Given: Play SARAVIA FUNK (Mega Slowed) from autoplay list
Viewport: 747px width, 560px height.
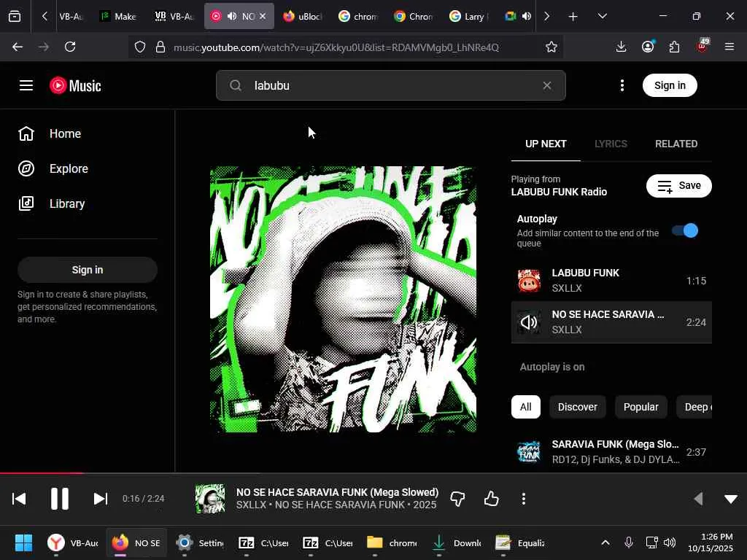Looking at the screenshot, I should tap(611, 452).
